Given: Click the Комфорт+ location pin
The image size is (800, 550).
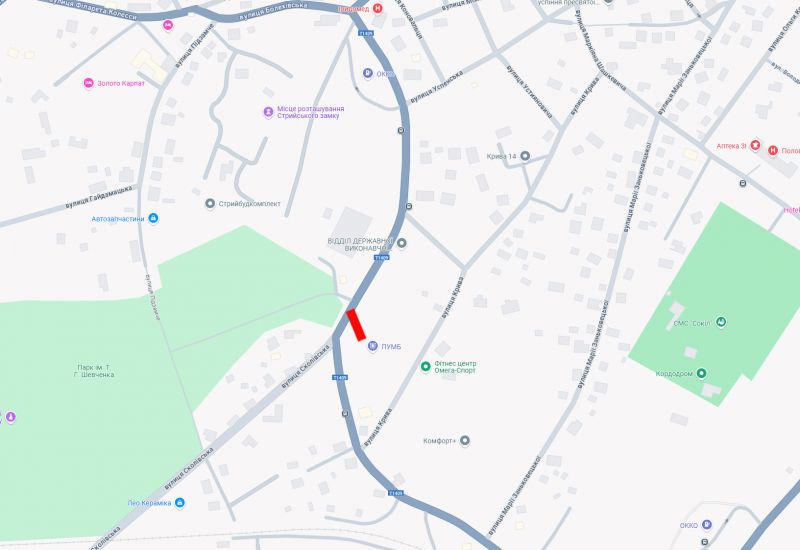Looking at the screenshot, I should [464, 440].
